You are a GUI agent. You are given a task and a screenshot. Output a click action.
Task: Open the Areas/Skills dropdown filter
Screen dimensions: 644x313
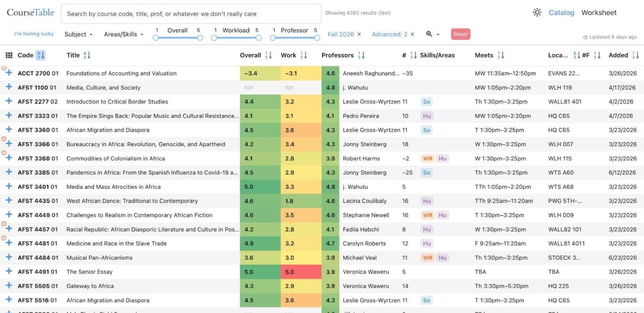coord(123,34)
